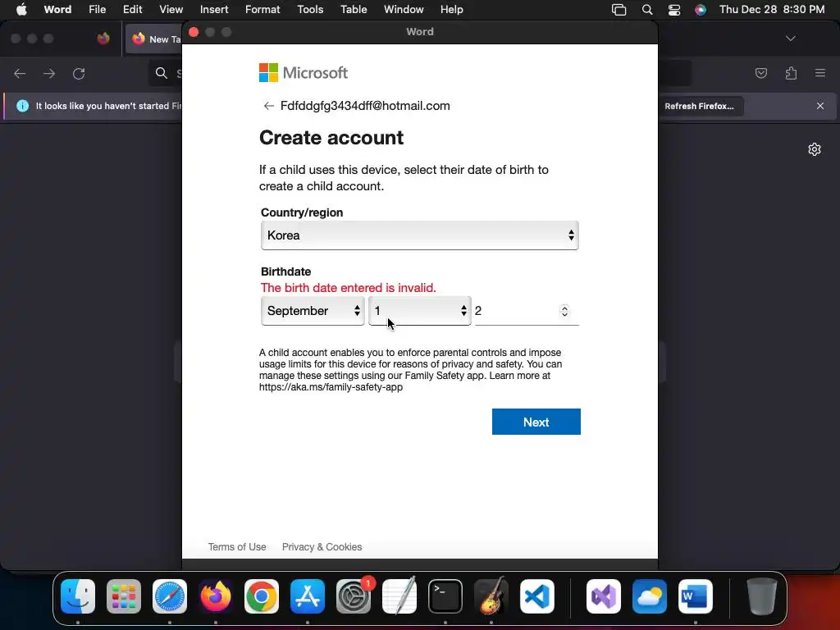Open the Privacy & Cookies link
The width and height of the screenshot is (840, 630).
pyautogui.click(x=322, y=547)
